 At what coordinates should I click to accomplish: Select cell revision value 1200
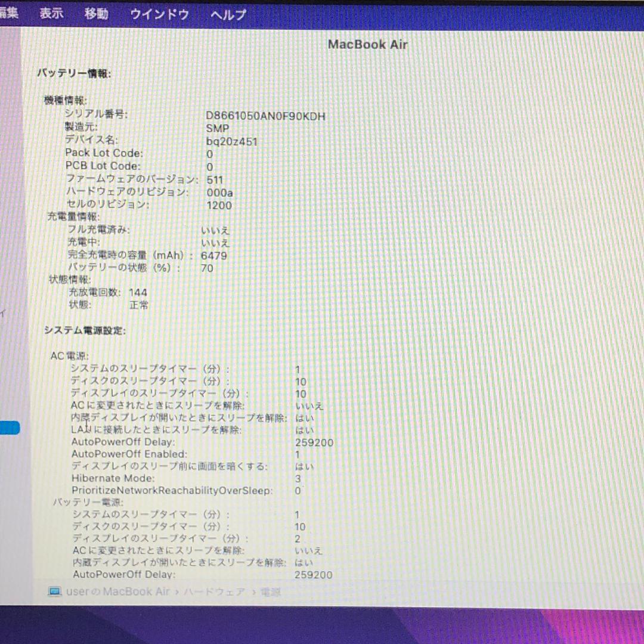pos(219,205)
